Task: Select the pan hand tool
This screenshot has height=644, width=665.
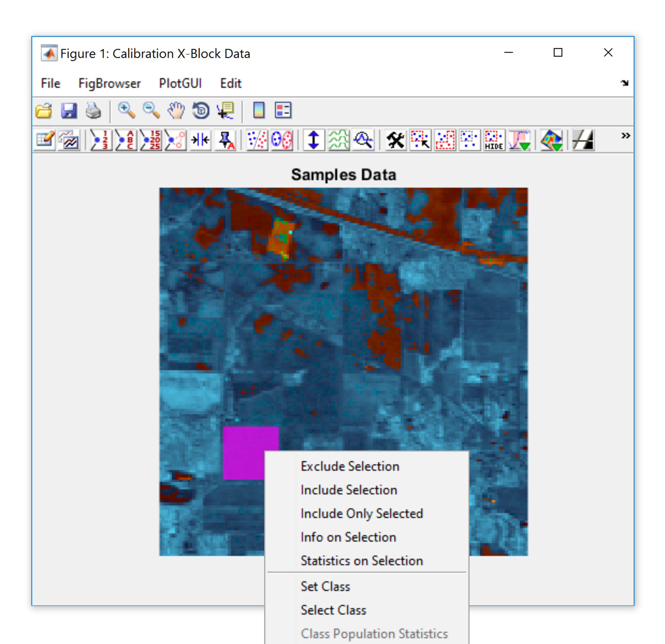Action: [176, 111]
